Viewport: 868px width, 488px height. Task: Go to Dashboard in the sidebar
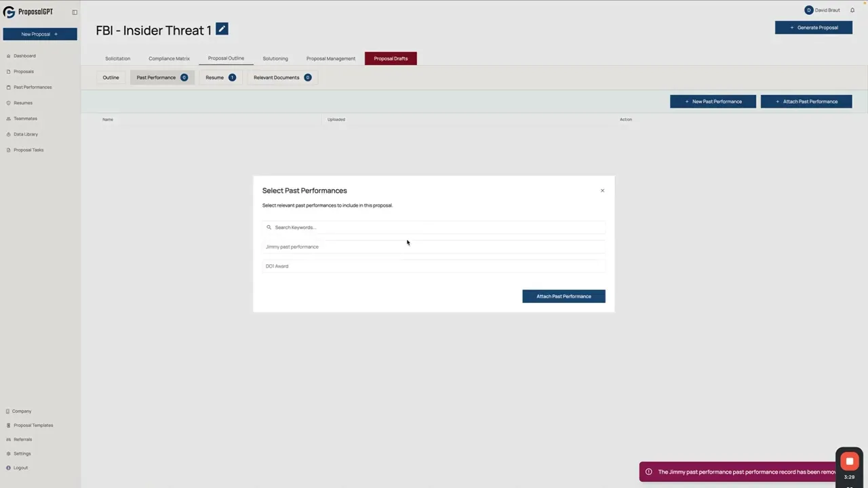tap(24, 56)
